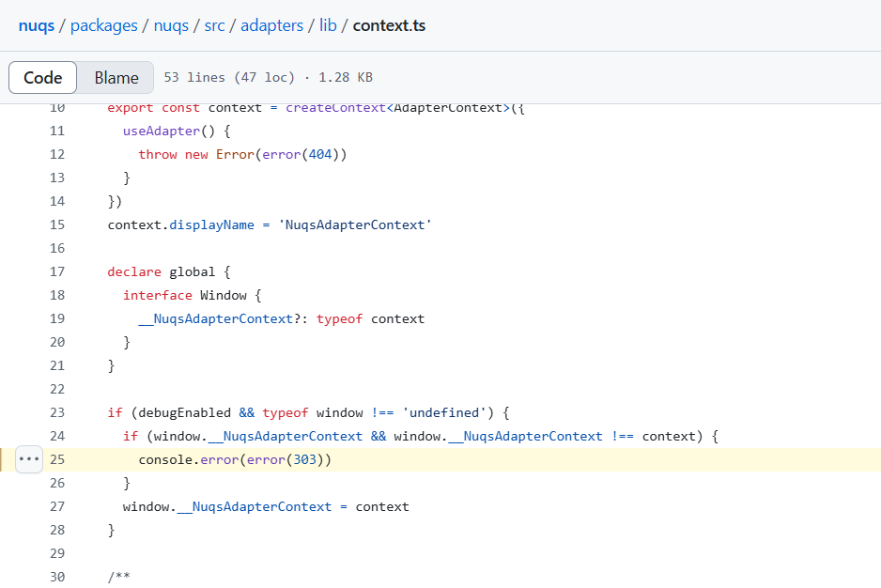Go to the adapters directory breadcrumb
881x588 pixels.
tap(272, 26)
